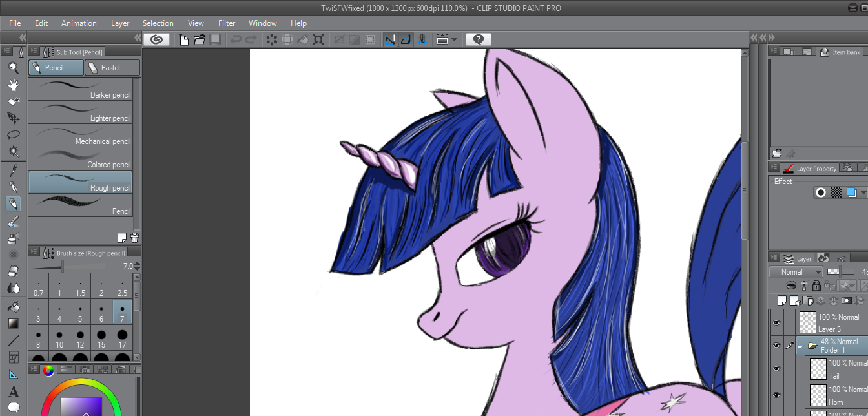
Task: Switch to the Pastel sub tool tab
Action: 112,67
